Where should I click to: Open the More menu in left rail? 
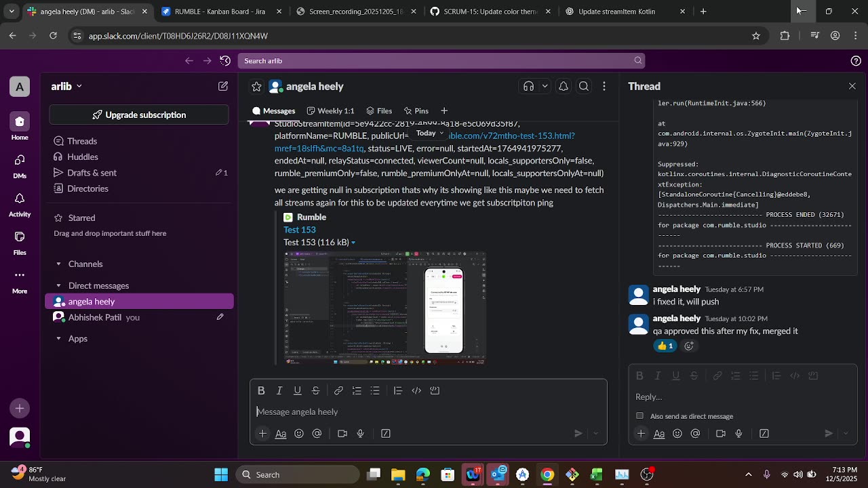point(20,281)
